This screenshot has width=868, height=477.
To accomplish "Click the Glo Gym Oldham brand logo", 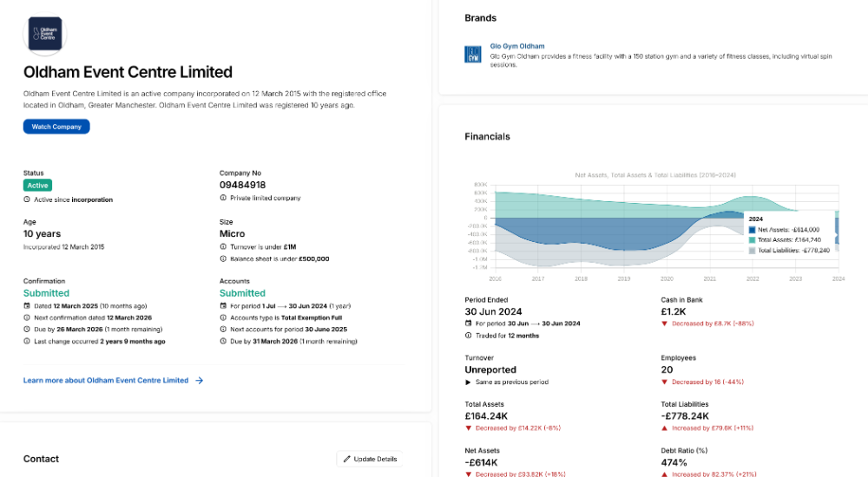I will pos(473,54).
